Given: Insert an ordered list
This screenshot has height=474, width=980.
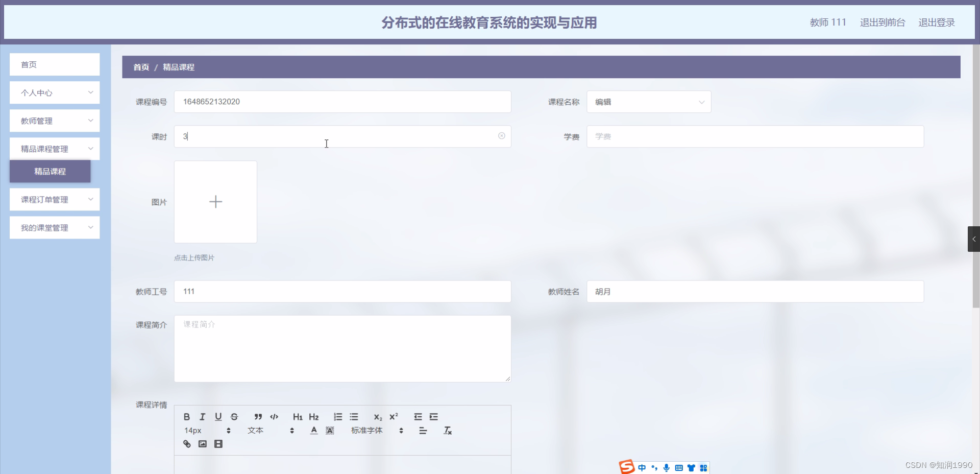Looking at the screenshot, I should (x=337, y=417).
